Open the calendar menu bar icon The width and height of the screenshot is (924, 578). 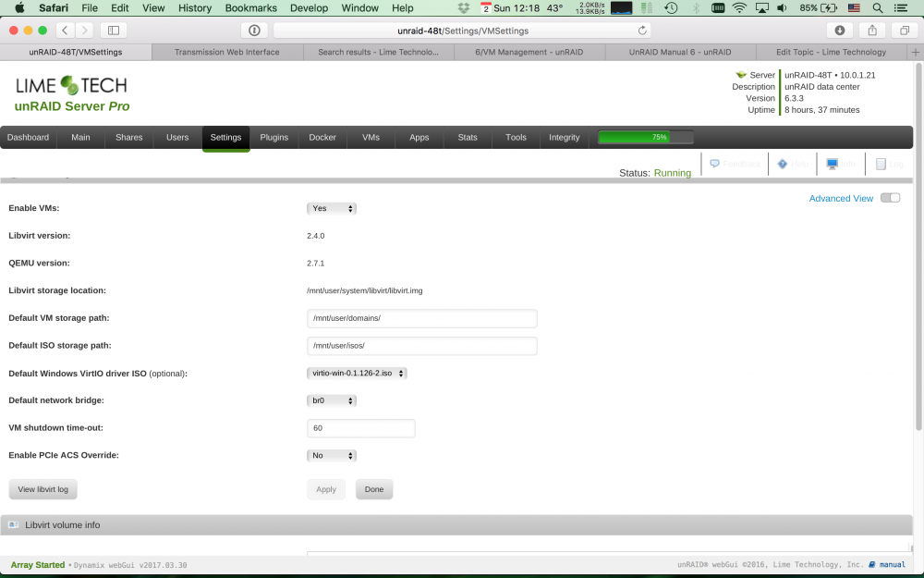tap(486, 7)
